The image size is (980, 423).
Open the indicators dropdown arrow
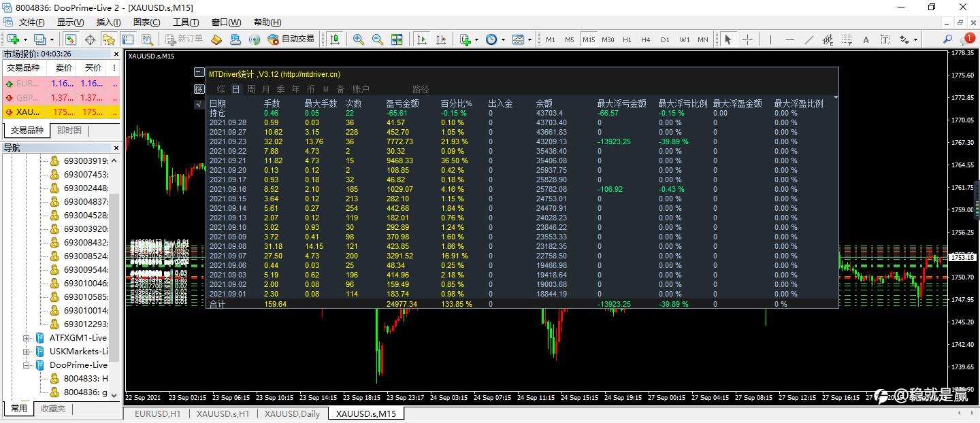coord(476,39)
